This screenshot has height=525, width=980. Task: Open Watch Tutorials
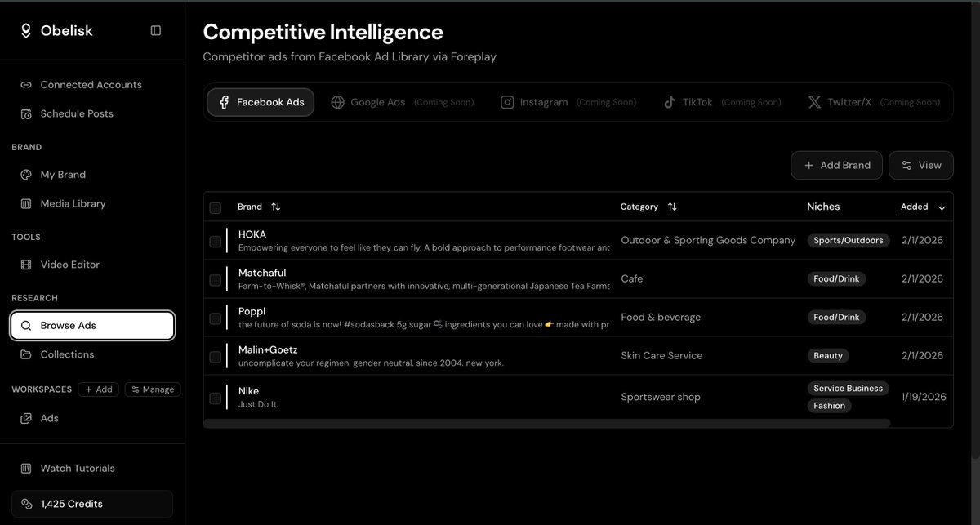[x=91, y=469]
